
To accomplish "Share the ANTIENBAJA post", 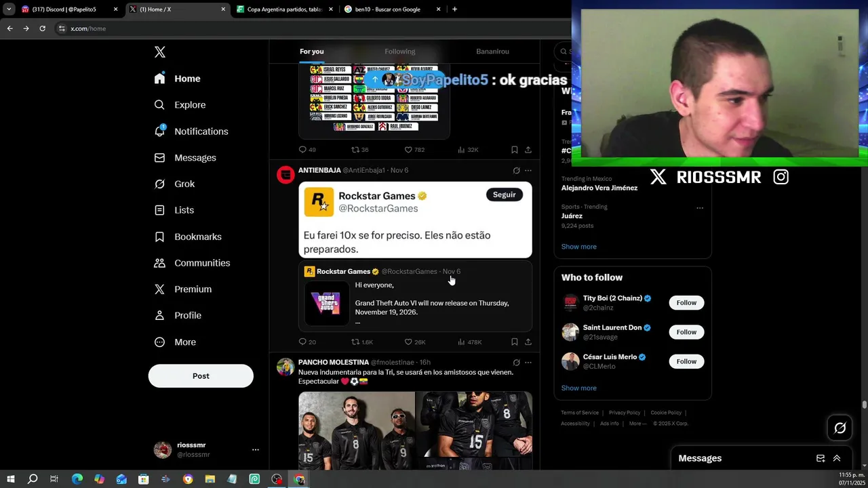I will pyautogui.click(x=528, y=342).
